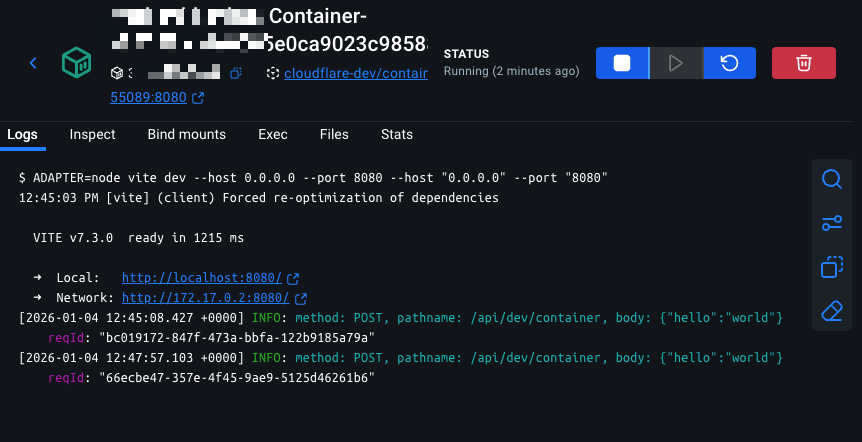Open search in the logs
Screen dimensions: 862x442
[x=832, y=179]
